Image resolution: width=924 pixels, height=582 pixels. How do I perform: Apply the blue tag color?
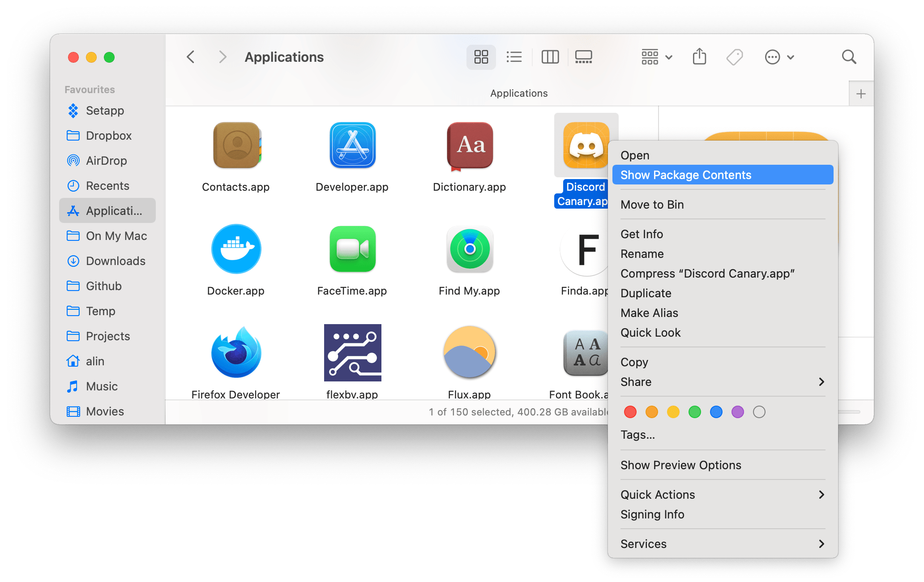(716, 412)
